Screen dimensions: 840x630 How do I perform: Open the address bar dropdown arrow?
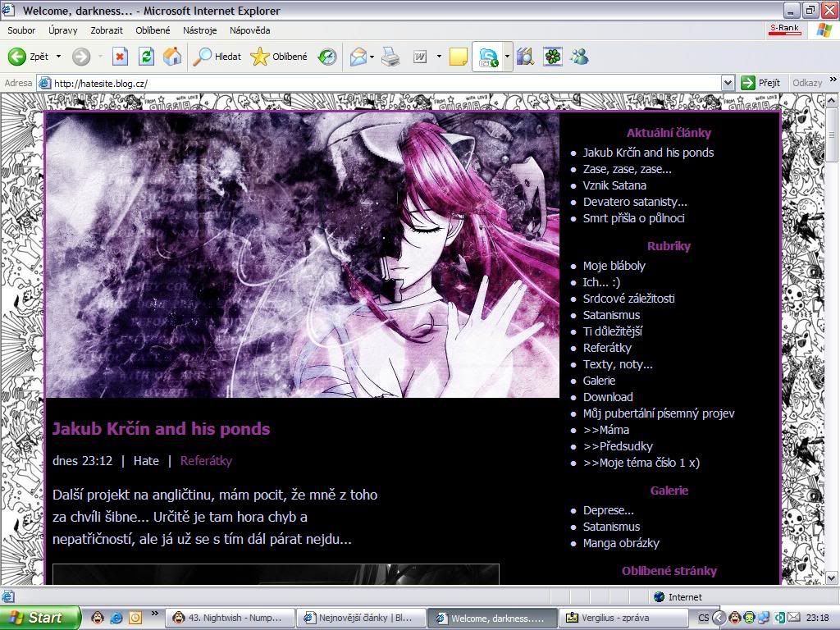tap(728, 82)
